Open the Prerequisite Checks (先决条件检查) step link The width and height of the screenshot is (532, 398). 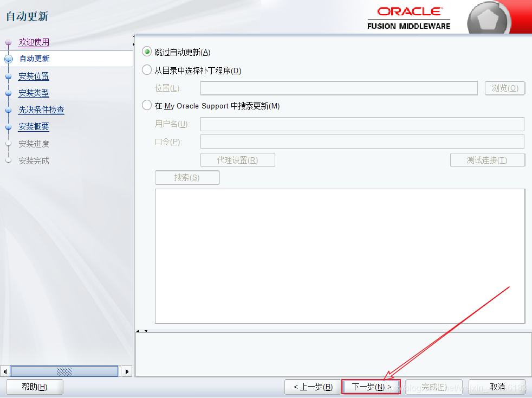[41, 110]
